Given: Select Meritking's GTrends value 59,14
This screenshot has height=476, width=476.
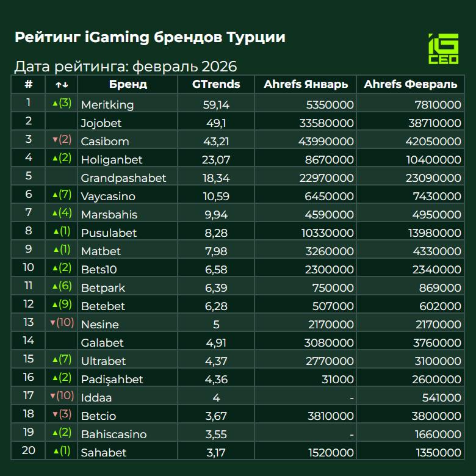Looking at the screenshot, I should click(x=215, y=105).
